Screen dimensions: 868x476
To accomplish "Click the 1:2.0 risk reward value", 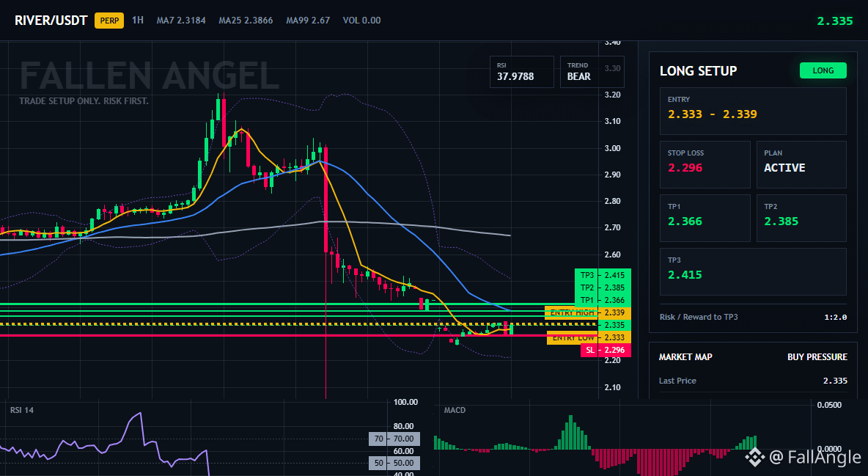I will click(x=835, y=317).
